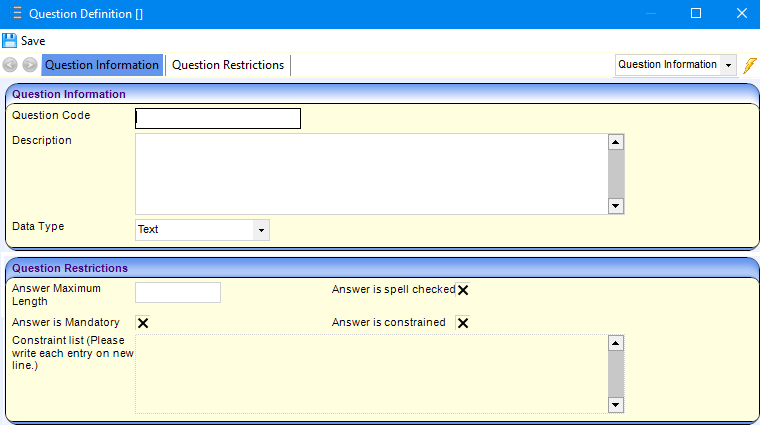The height and width of the screenshot is (425, 760).
Task: Click the app icon in title bar
Action: point(16,13)
